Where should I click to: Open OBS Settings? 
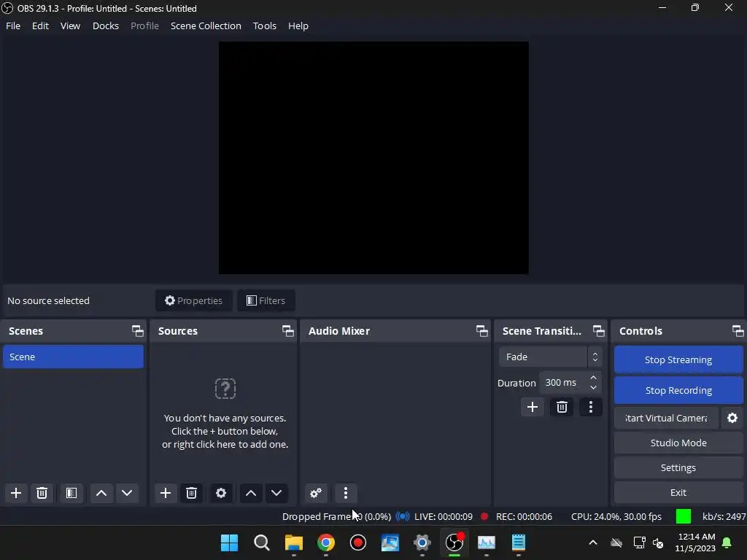pos(678,467)
